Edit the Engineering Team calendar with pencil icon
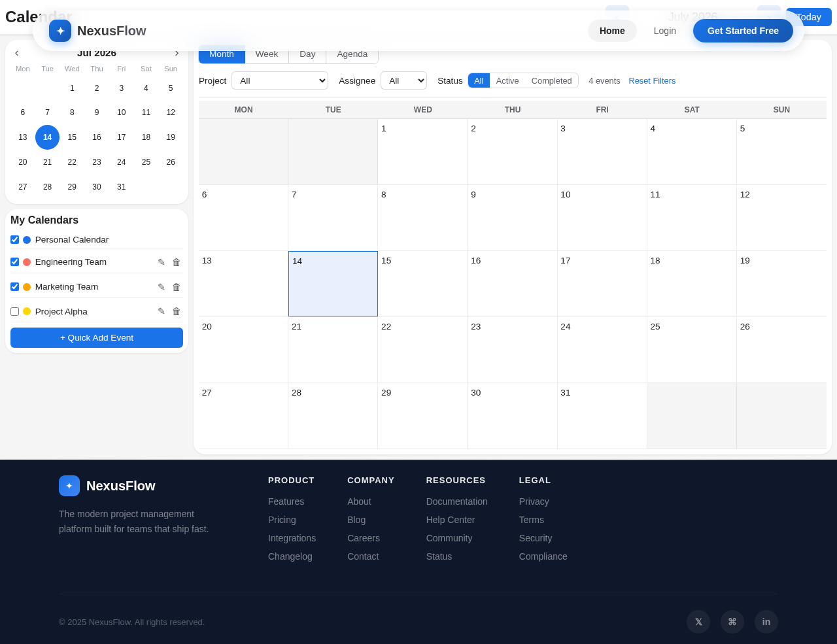Screen dimensions: 837x644 pyautogui.click(x=162, y=262)
